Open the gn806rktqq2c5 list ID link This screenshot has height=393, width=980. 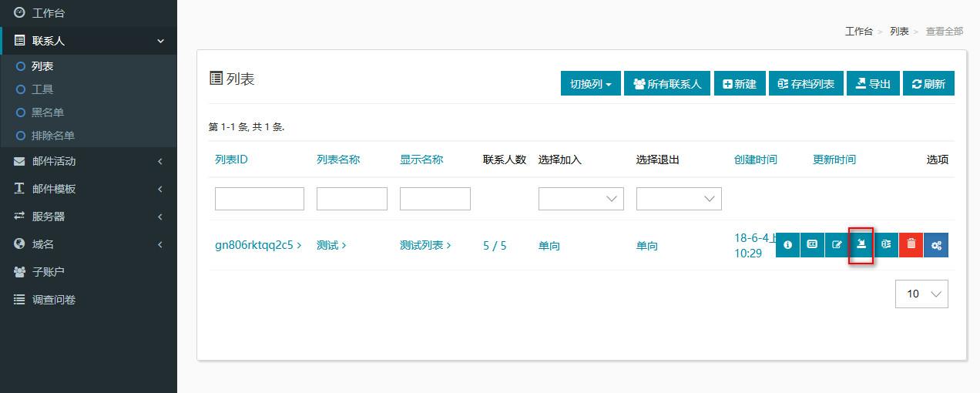pyautogui.click(x=254, y=245)
